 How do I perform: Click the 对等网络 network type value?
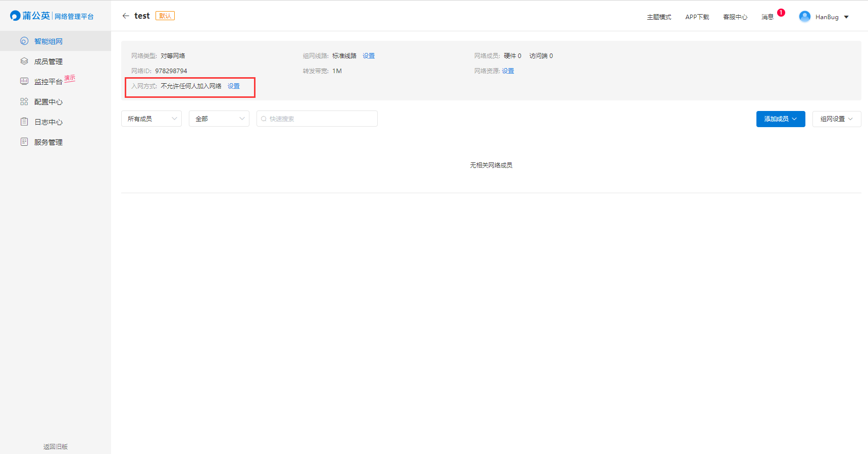173,56
